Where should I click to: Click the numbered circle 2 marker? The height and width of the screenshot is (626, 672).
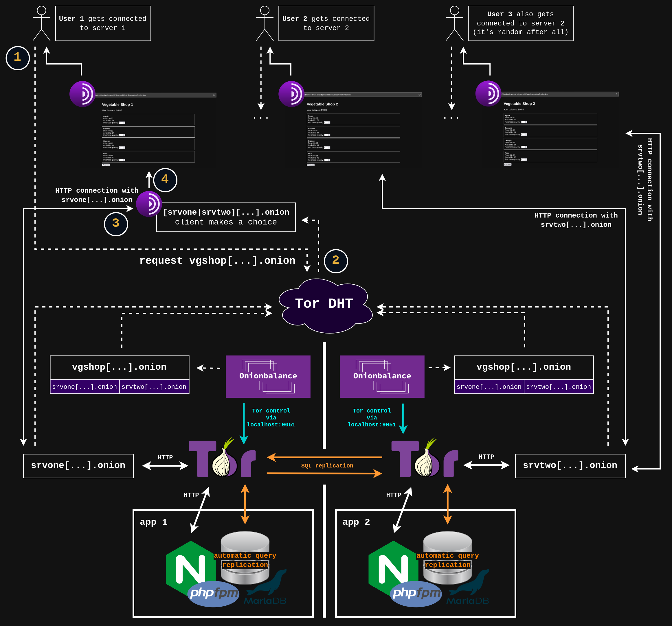click(x=336, y=261)
